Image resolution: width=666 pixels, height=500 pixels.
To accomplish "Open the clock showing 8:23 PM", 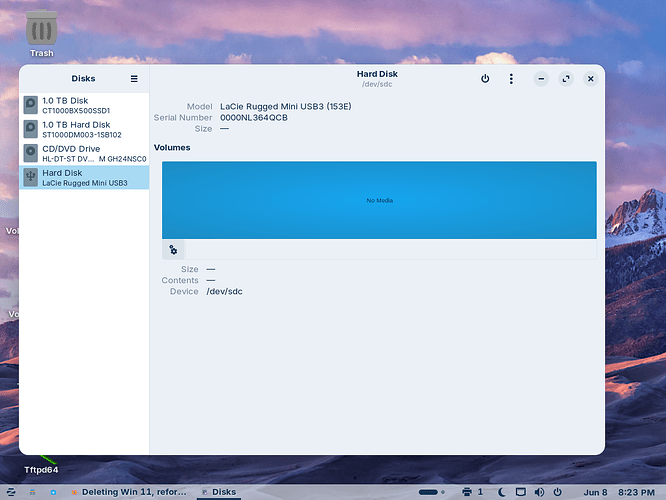I will [x=636, y=492].
